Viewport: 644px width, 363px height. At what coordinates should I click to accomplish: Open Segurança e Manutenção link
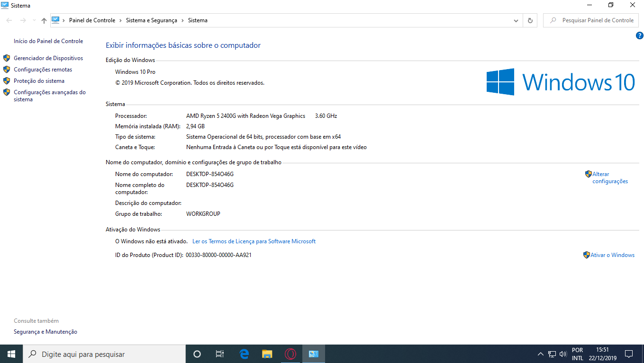click(x=45, y=332)
